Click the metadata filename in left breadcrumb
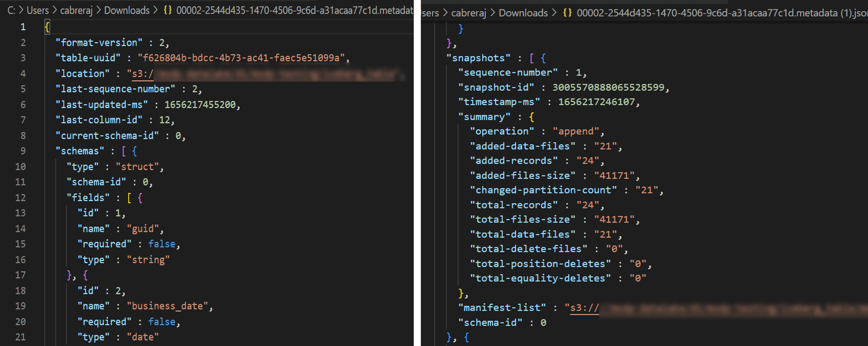 pos(295,11)
